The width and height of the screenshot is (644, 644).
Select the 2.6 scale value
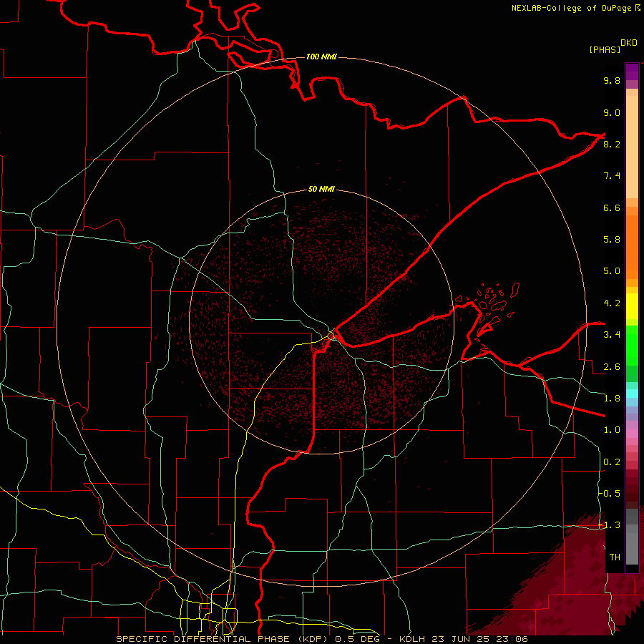(612, 367)
